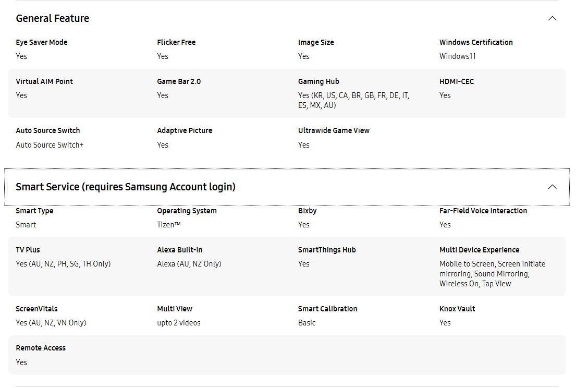Select Yes (AU, NZ, PH, SG, TH Only) value

tap(63, 264)
